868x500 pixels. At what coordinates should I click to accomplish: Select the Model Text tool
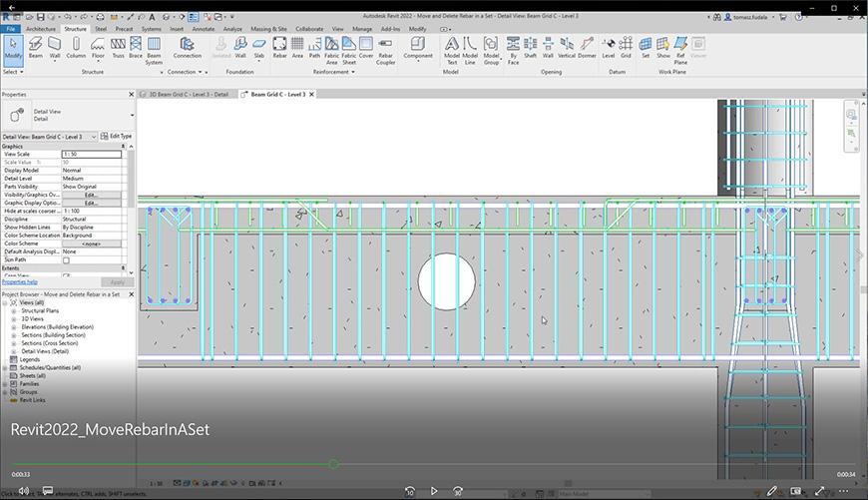tap(452, 51)
